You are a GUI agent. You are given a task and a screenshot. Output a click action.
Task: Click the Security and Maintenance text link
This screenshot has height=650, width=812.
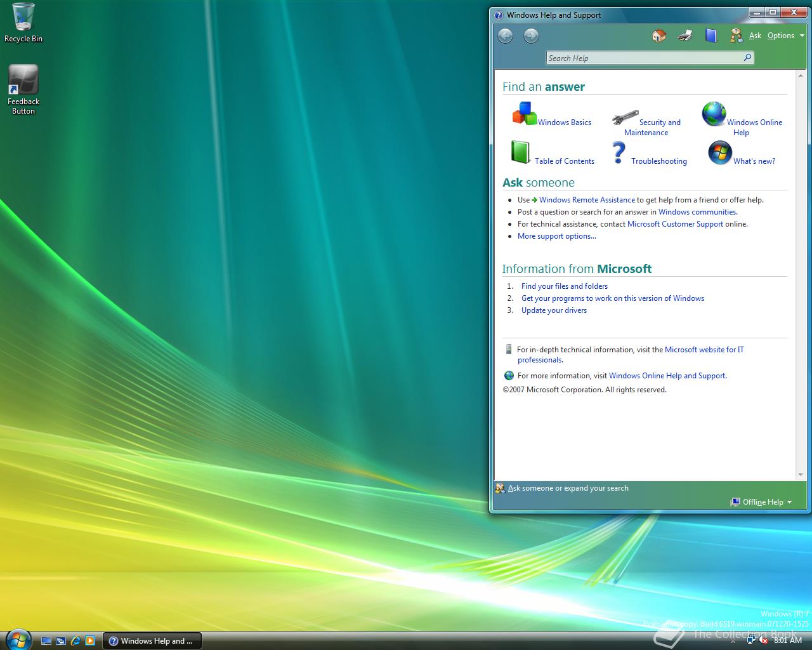pos(652,128)
